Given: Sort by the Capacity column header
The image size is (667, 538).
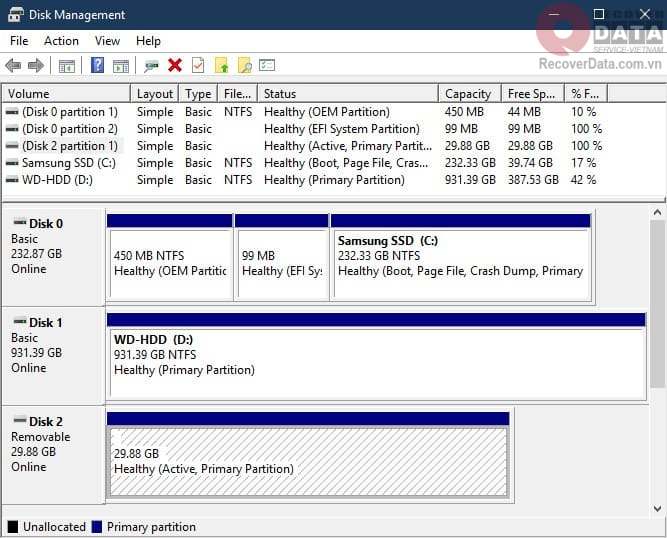Looking at the screenshot, I should coord(470,94).
